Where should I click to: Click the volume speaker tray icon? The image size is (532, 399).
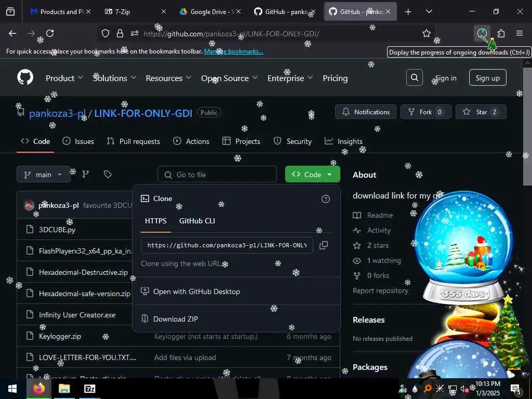464,389
